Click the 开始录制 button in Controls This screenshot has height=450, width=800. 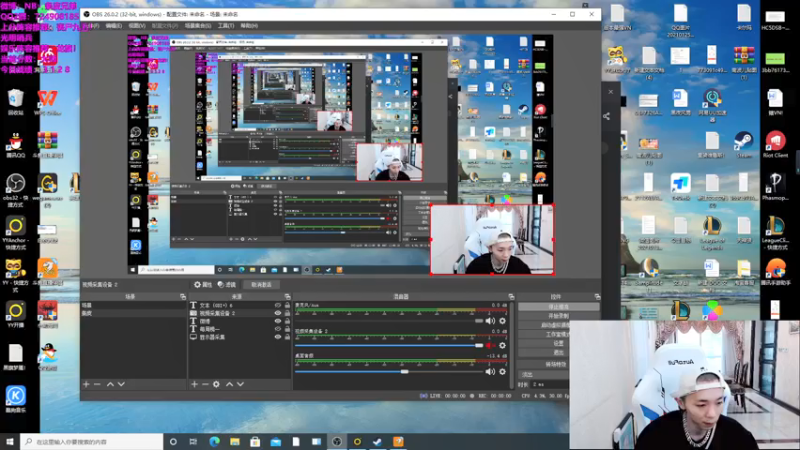558,316
